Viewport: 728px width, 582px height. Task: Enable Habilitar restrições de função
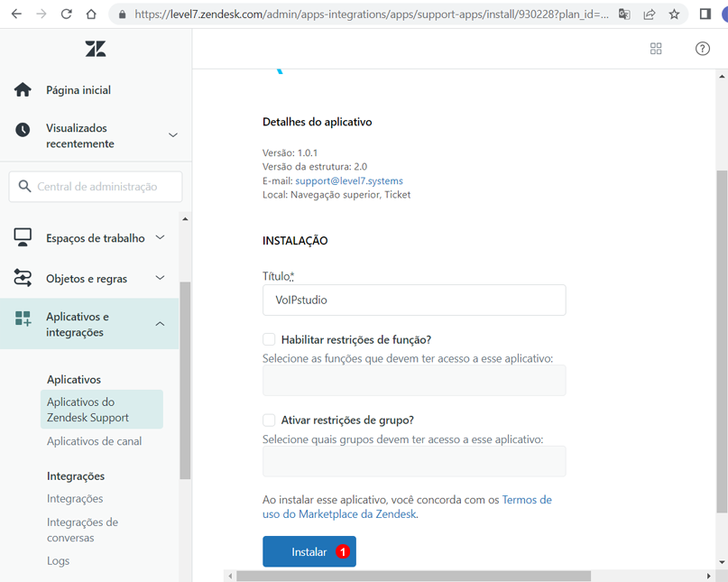pos(268,339)
